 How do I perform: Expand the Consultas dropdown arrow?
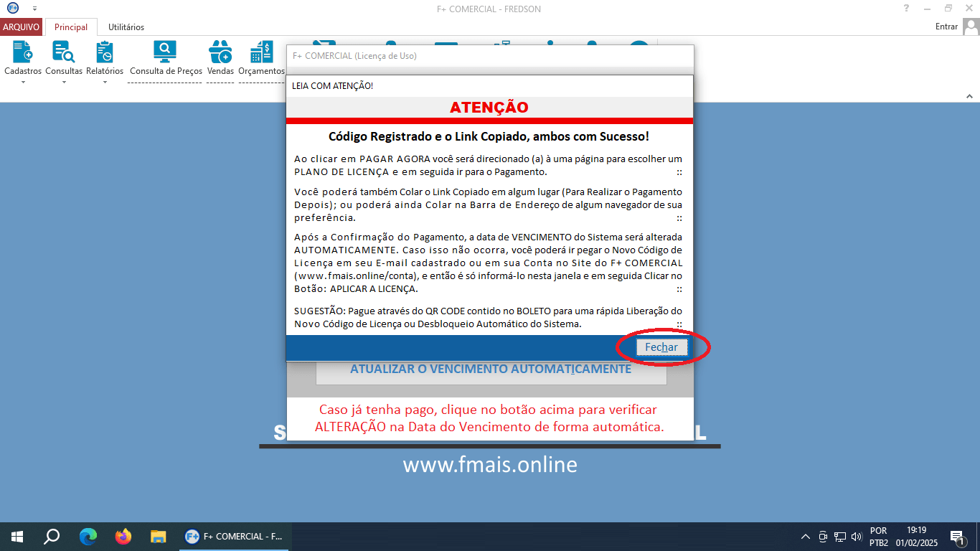(x=63, y=81)
